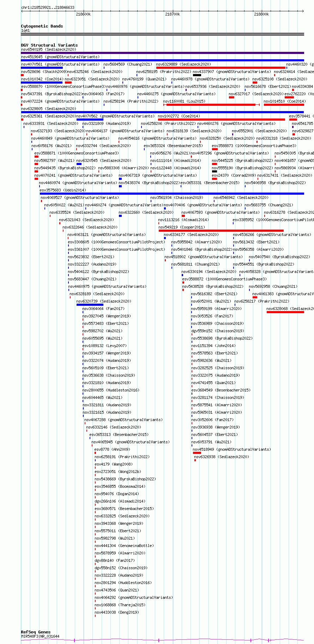This screenshot has height=644, width=314.
Task: Open the MIR548F3|NR_031644 gene label
Action: click(x=40, y=637)
